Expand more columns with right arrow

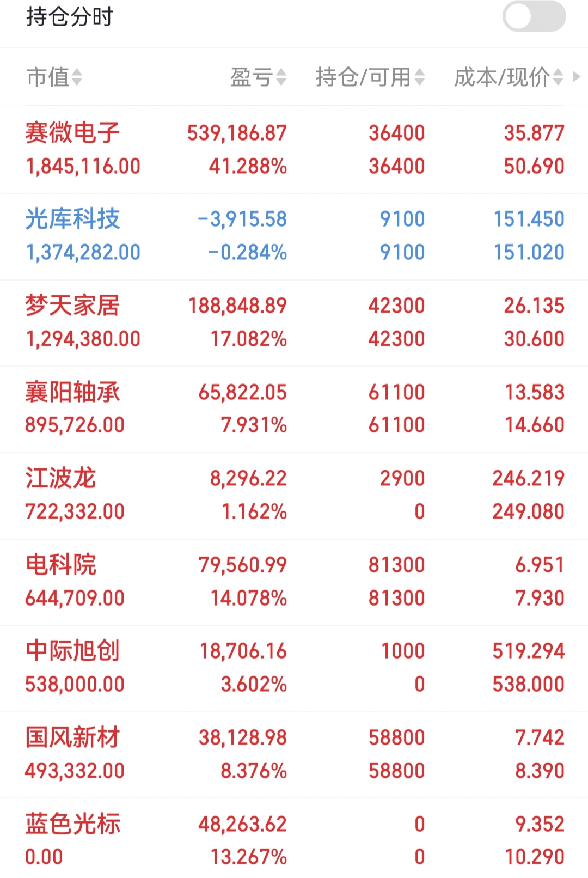coord(577,77)
